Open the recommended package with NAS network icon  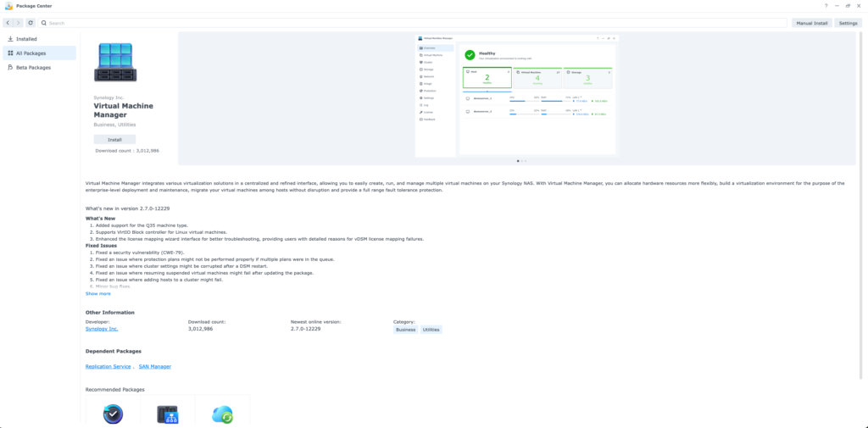[168, 414]
